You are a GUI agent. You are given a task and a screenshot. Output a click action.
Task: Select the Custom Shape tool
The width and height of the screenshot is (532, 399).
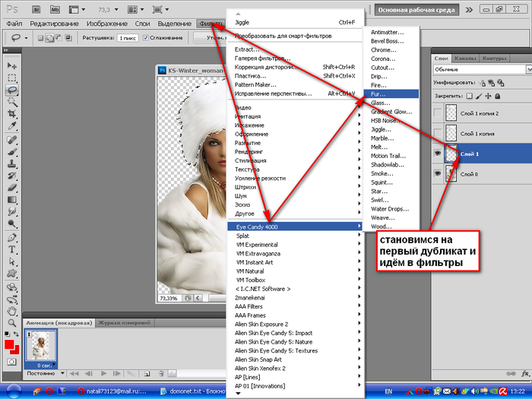point(12,273)
